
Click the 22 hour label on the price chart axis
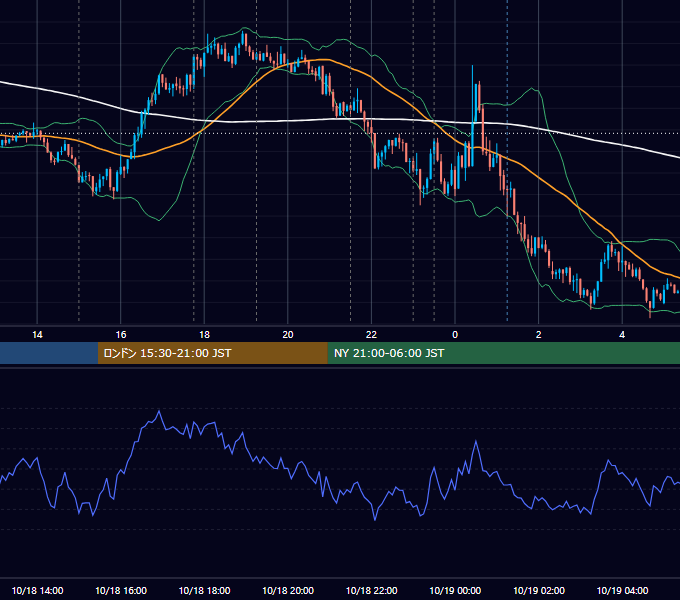tap(371, 335)
